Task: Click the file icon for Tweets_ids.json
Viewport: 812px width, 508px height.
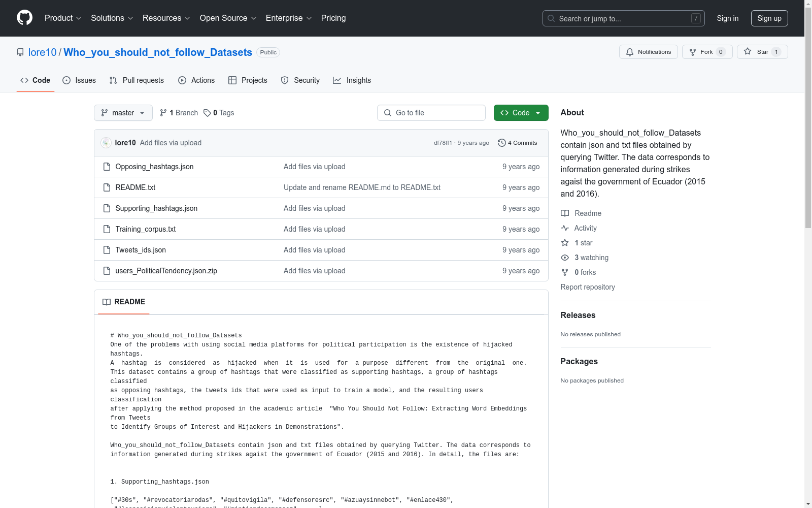Action: pyautogui.click(x=107, y=250)
